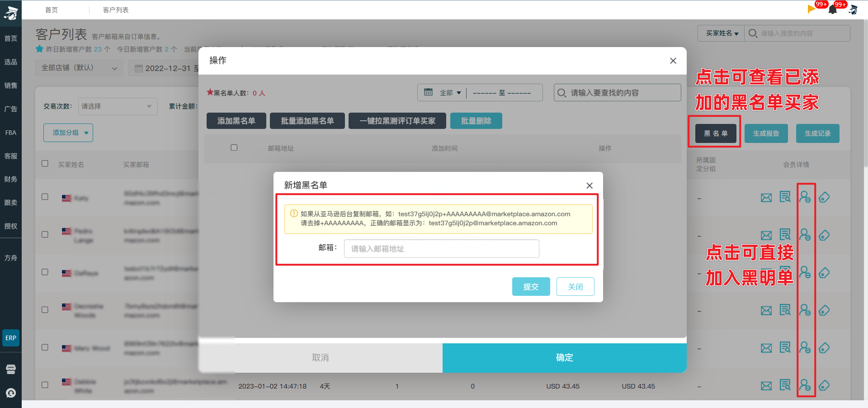Image resolution: width=868 pixels, height=408 pixels.
Task: Tick the checkbox for Mary Wood's row
Action: coord(45,347)
